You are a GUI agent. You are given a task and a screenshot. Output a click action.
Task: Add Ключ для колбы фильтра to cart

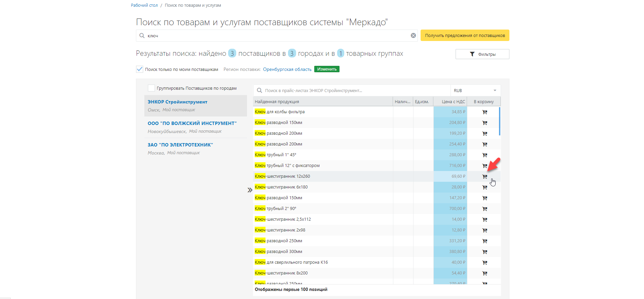coord(485,112)
